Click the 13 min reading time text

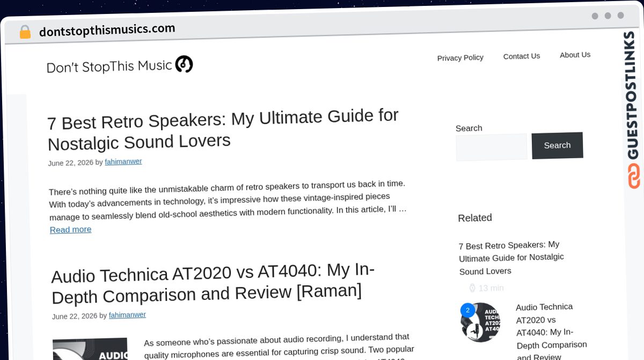click(491, 288)
